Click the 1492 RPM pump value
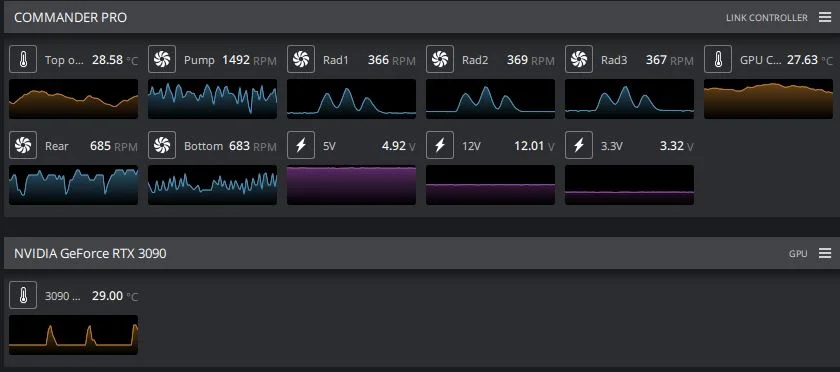Screen dimensions: 840x372 [x=249, y=60]
